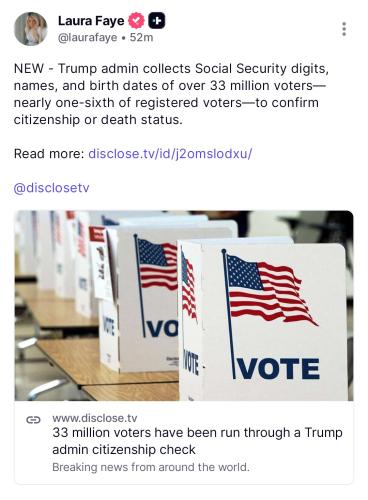The width and height of the screenshot is (368, 500).
Task: Open the 52m post timestamp
Action: [141, 37]
